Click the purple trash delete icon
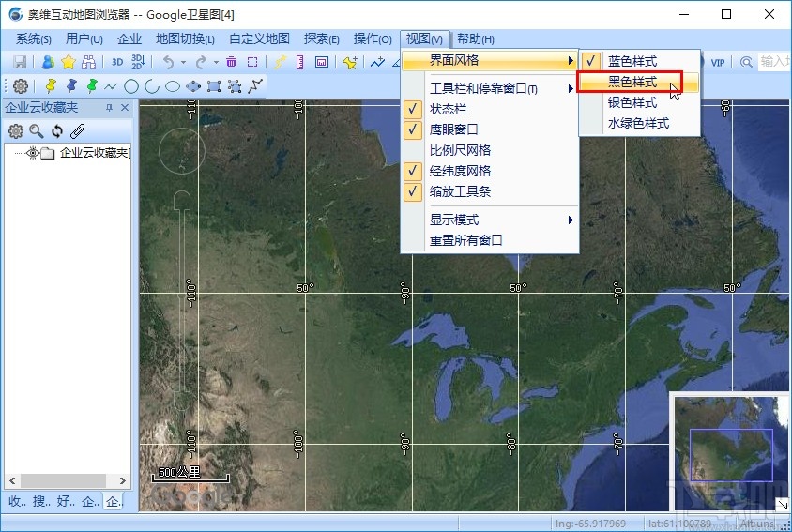Image resolution: width=792 pixels, height=532 pixels. (232, 62)
